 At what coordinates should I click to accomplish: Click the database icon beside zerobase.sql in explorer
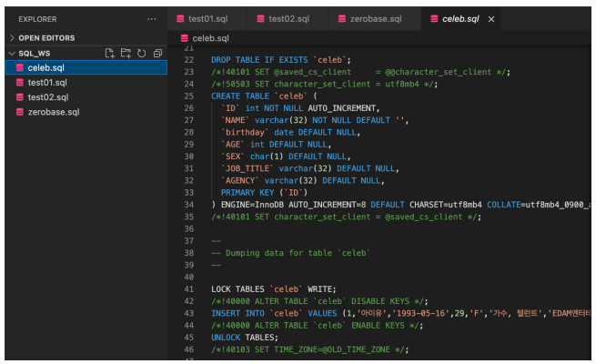[x=20, y=112]
